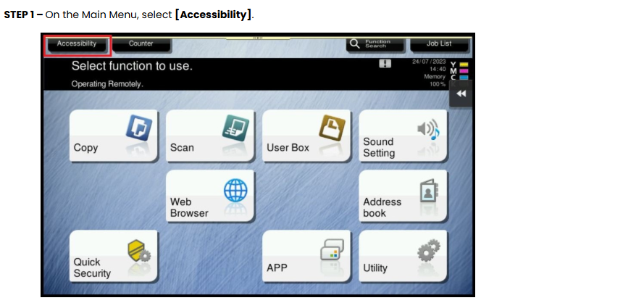The height and width of the screenshot is (303, 644).
Task: Open Sound Setting speaker icon
Action: [x=429, y=129]
